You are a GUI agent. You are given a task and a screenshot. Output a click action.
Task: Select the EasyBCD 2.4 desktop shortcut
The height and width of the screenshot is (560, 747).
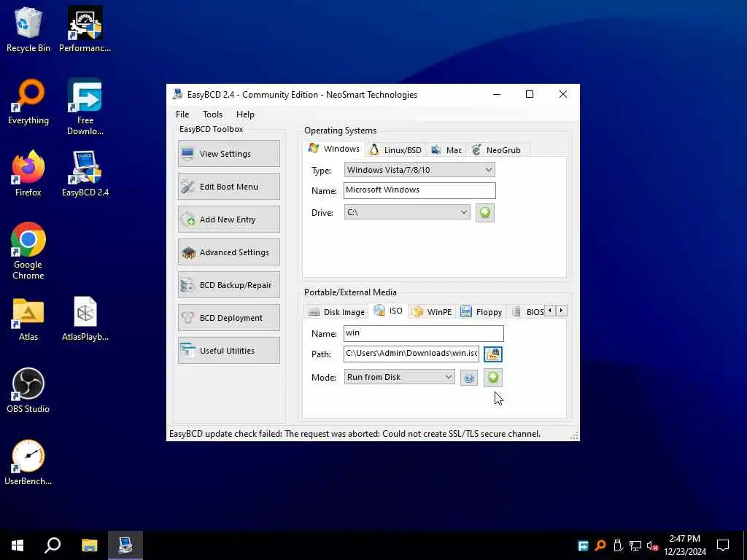[x=85, y=174]
